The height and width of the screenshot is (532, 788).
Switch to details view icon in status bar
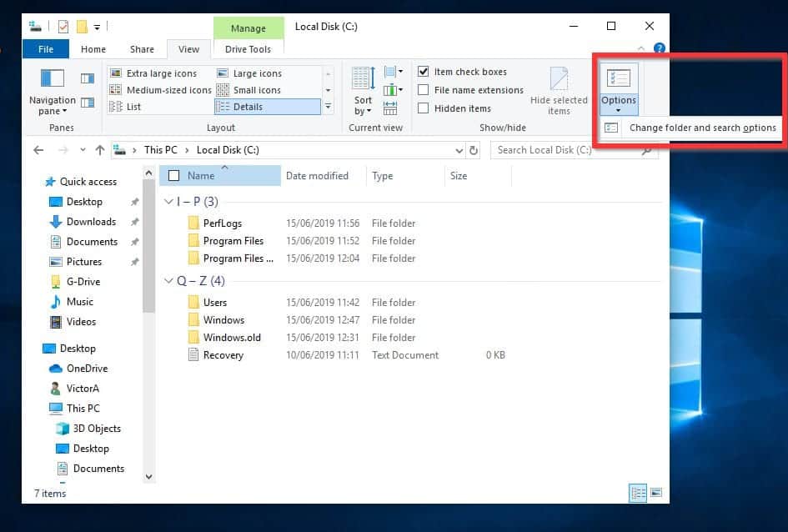coord(638,493)
